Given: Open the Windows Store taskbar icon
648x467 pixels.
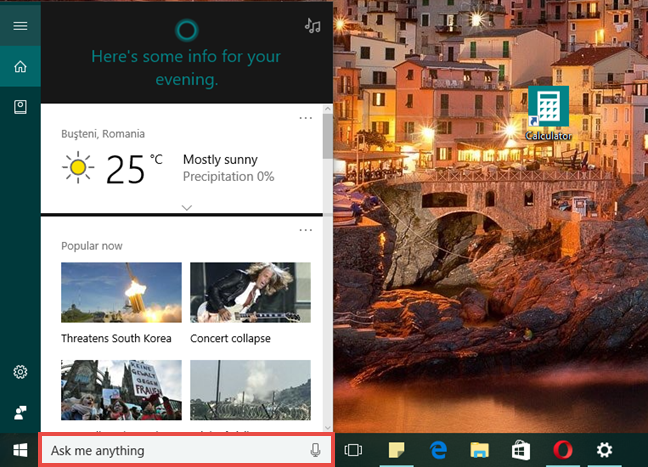Looking at the screenshot, I should [x=521, y=450].
